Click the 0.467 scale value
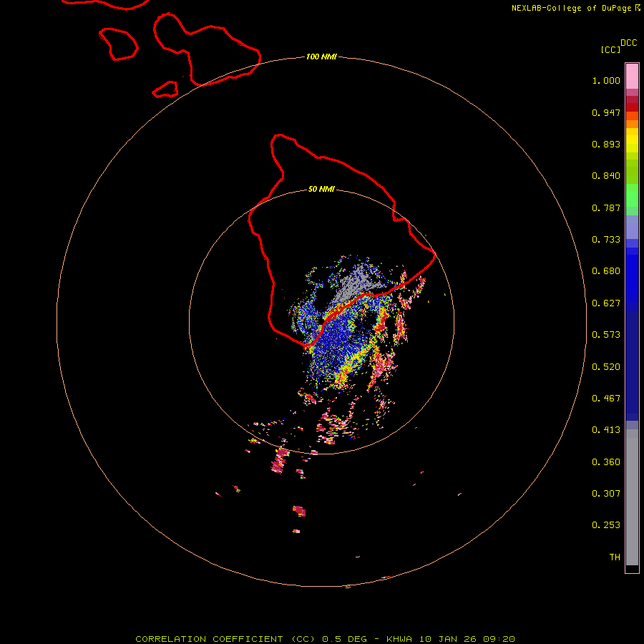The height and width of the screenshot is (644, 644). pyautogui.click(x=606, y=399)
